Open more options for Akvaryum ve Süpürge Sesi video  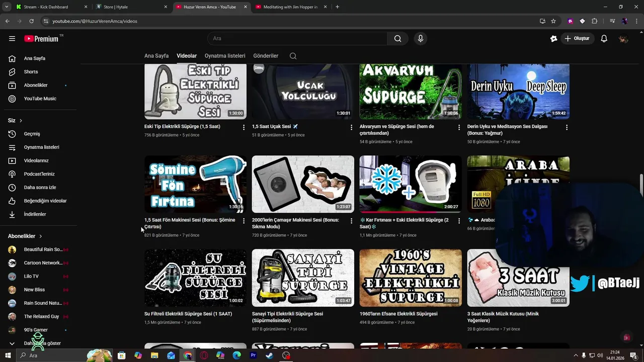(459, 127)
